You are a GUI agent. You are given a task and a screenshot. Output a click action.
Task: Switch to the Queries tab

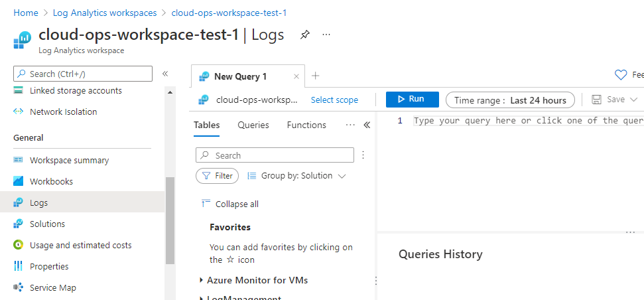click(253, 125)
